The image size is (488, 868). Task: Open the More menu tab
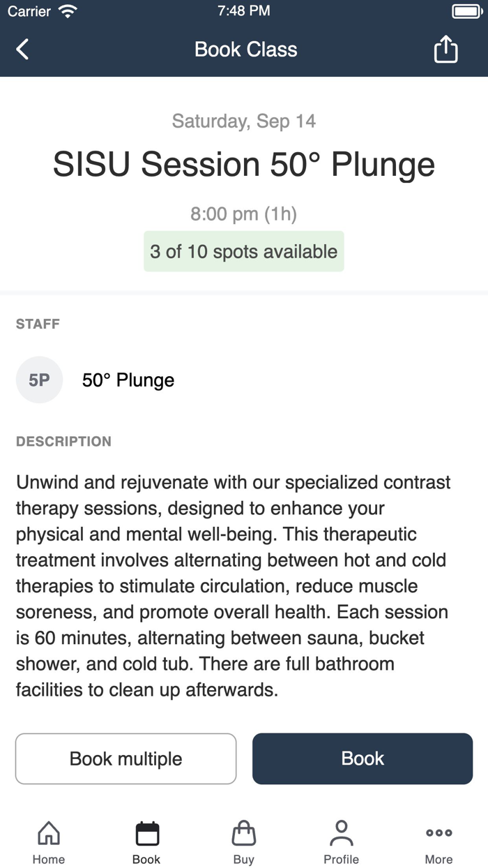pyautogui.click(x=439, y=839)
